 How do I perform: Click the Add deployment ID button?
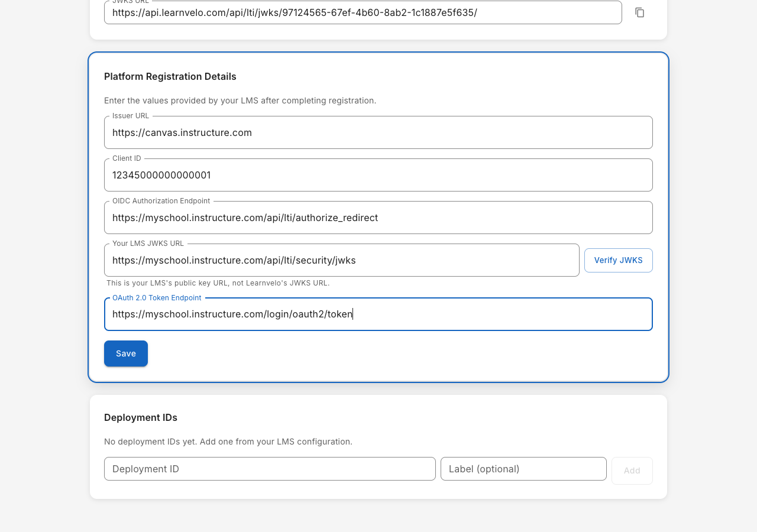click(632, 471)
